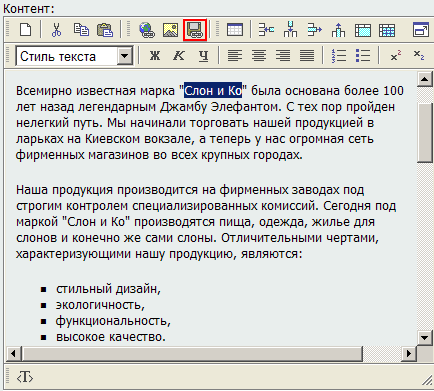Justify the text
Screen dimensions: 434x391
[x=307, y=56]
